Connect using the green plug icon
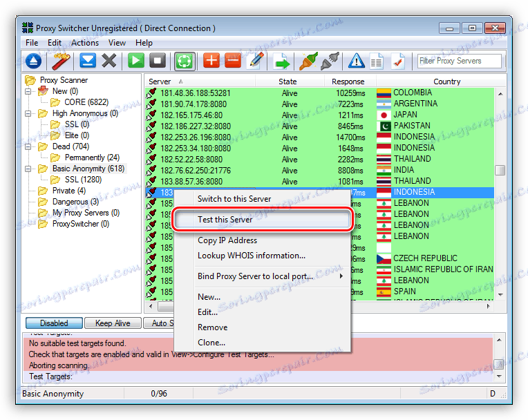The height and width of the screenshot is (420, 528). point(308,61)
